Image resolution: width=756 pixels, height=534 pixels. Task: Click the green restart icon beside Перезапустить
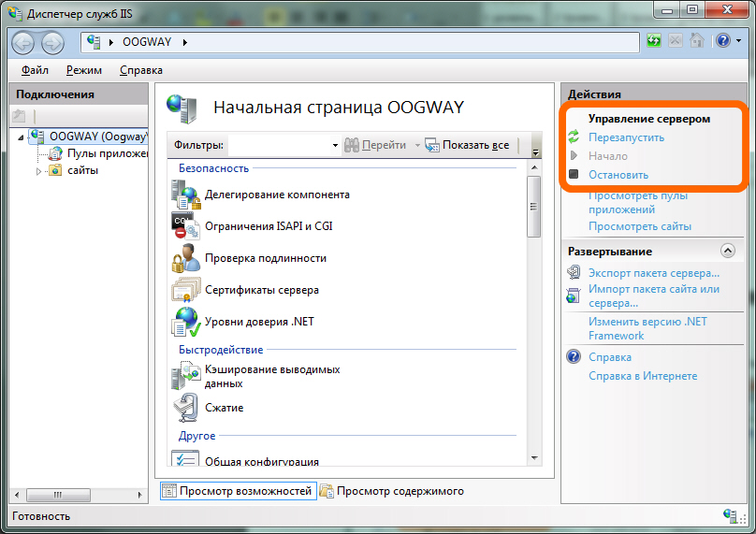(x=574, y=137)
